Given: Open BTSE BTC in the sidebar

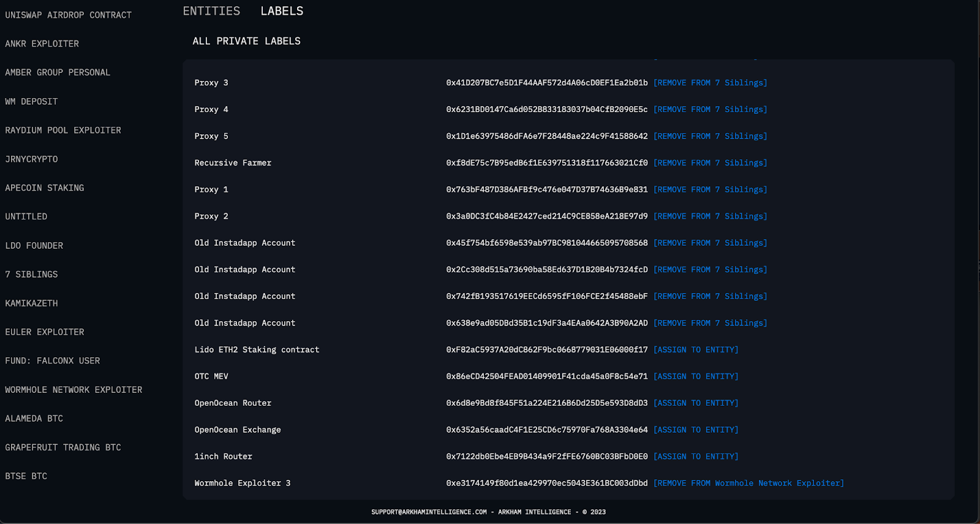Looking at the screenshot, I should pyautogui.click(x=26, y=476).
